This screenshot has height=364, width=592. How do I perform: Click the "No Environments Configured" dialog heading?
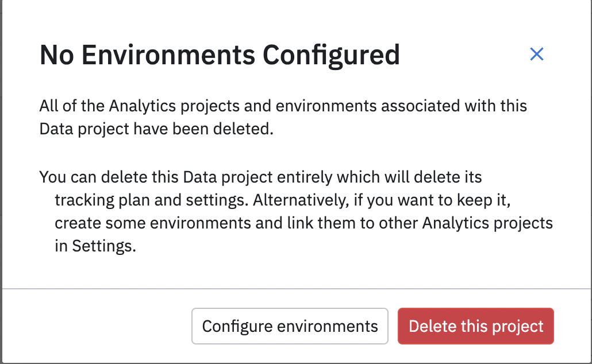pyautogui.click(x=219, y=55)
